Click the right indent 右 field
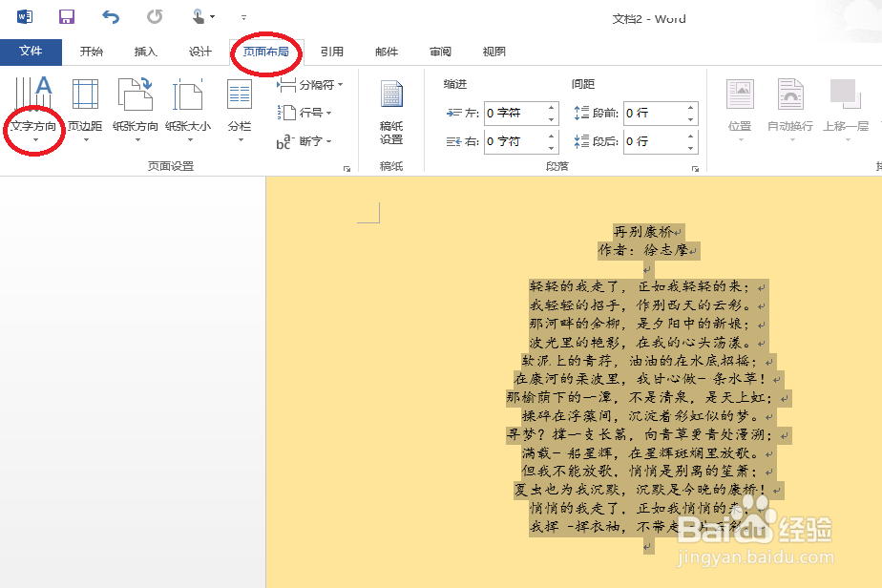Viewport: 882px width, 588px height. [514, 141]
